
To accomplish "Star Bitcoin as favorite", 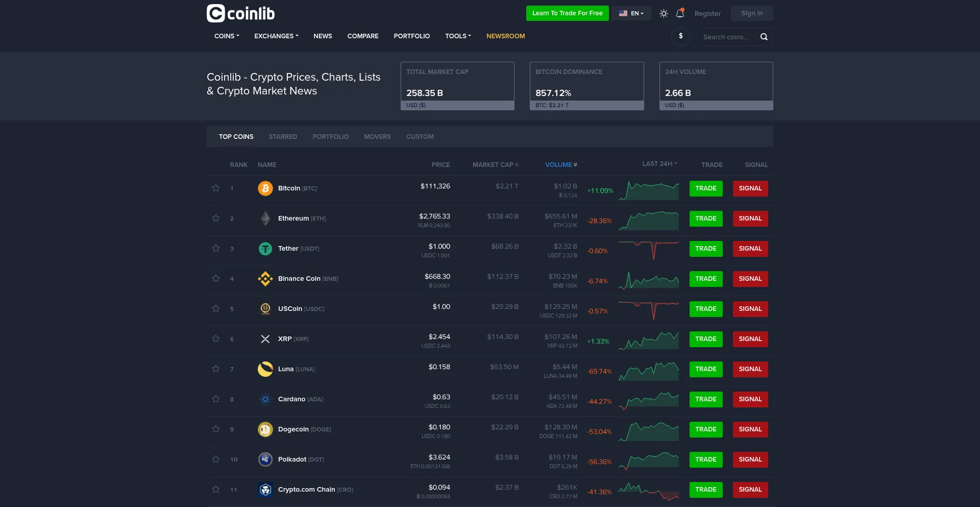I will 216,188.
